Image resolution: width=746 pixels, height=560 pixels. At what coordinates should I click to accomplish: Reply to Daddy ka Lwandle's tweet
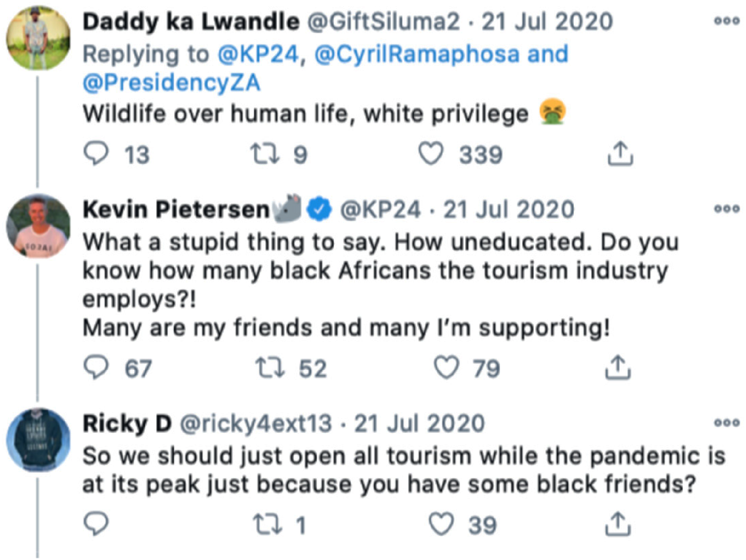point(96,154)
